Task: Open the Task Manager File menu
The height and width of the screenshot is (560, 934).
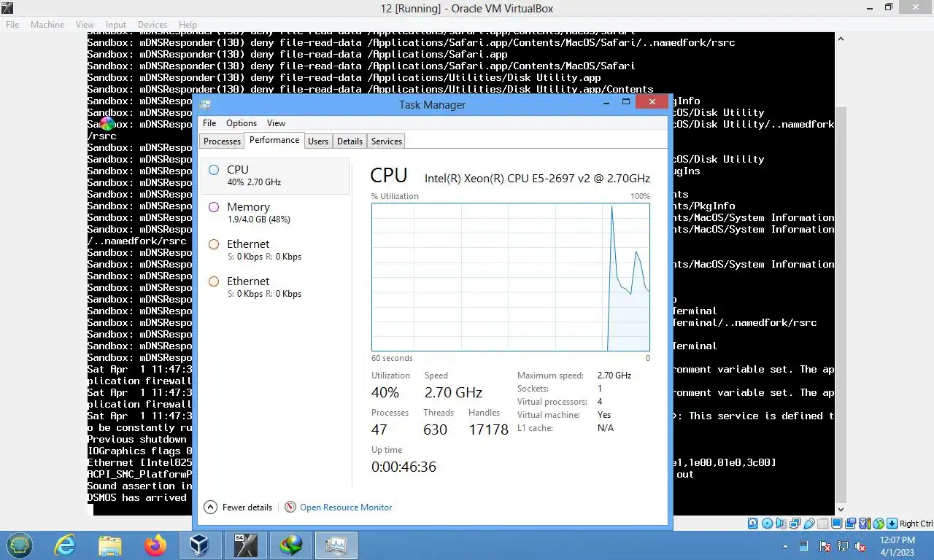Action: click(209, 123)
